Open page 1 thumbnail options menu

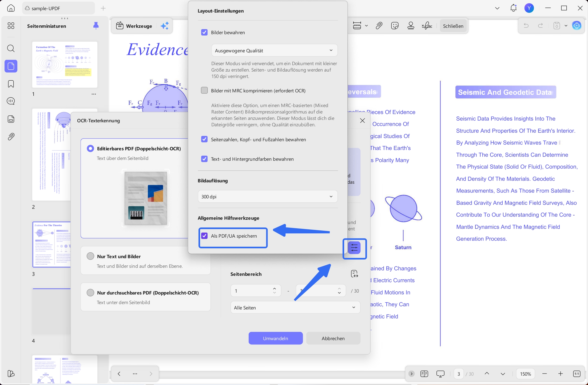coord(94,94)
